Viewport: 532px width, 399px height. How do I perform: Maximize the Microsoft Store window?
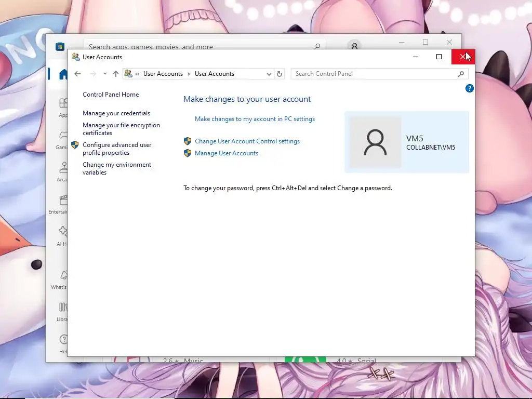(x=425, y=42)
